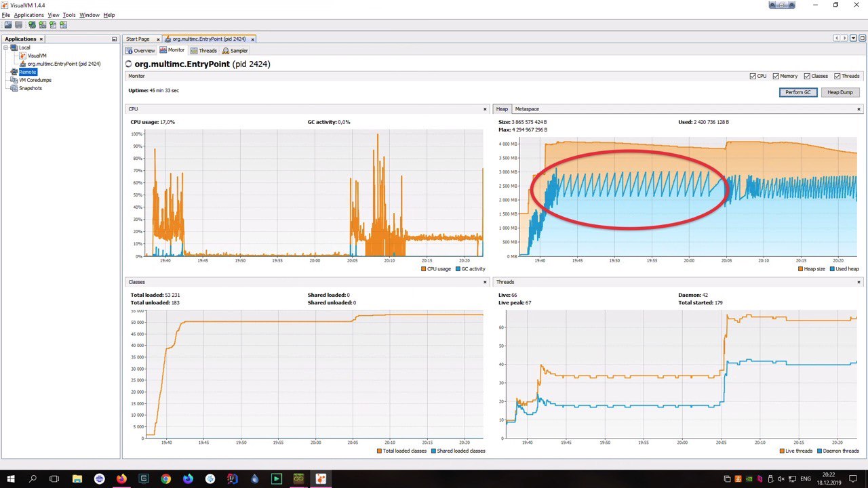
Task: Select the Remote tree item
Action: [x=28, y=72]
